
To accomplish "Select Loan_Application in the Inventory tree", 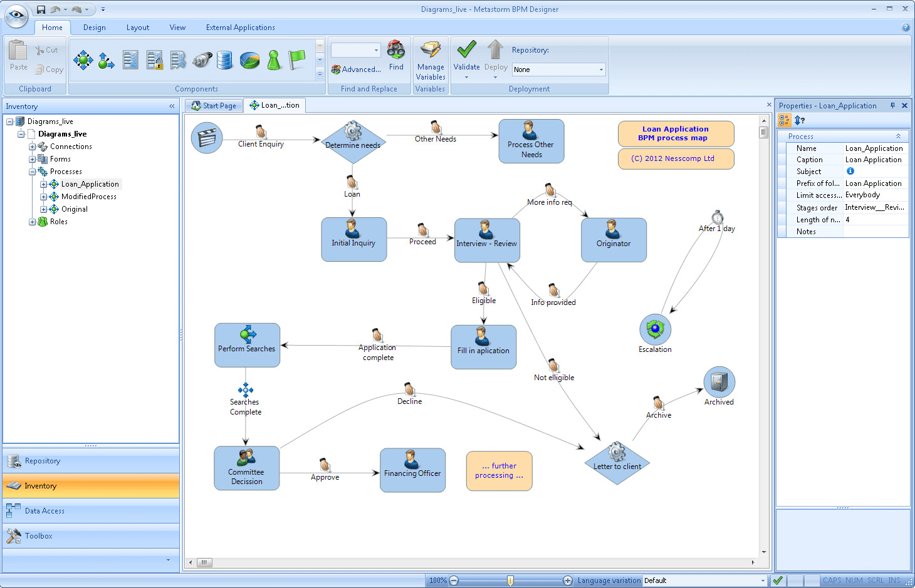I will (x=90, y=183).
